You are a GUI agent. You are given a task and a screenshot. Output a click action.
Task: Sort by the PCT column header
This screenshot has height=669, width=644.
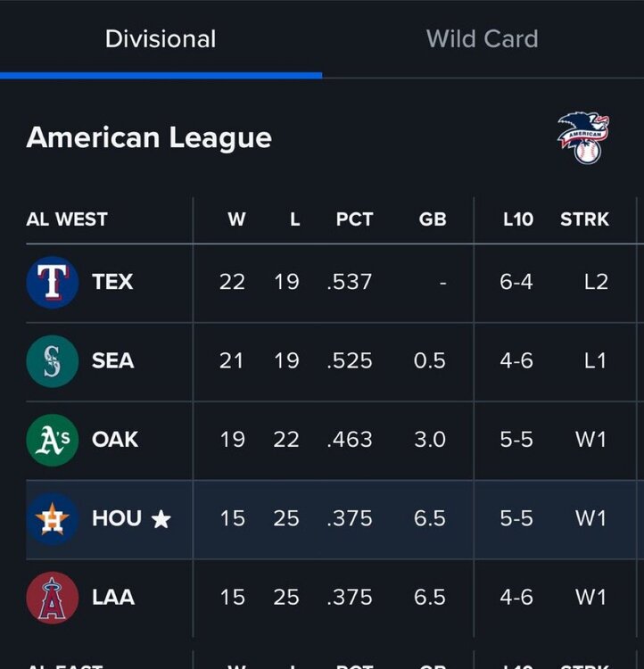point(354,219)
